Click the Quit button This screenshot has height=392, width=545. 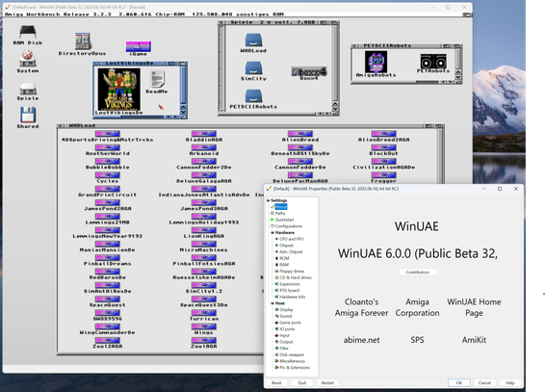click(x=302, y=382)
